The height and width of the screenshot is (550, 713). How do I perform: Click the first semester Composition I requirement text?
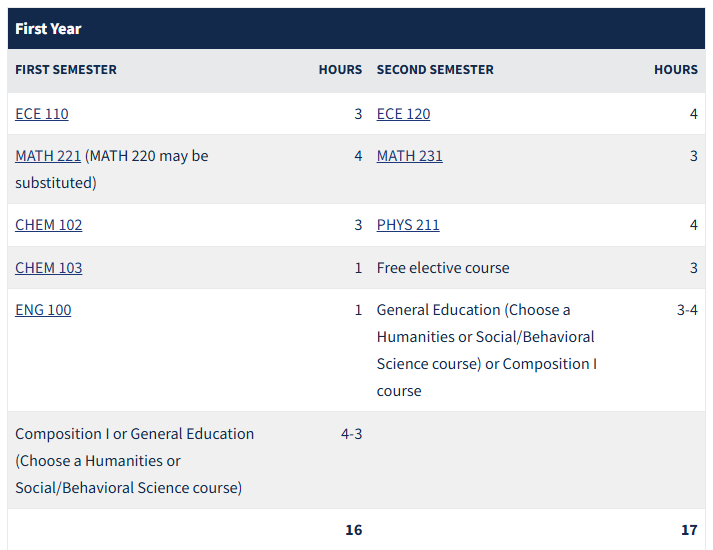pyautogui.click(x=134, y=461)
